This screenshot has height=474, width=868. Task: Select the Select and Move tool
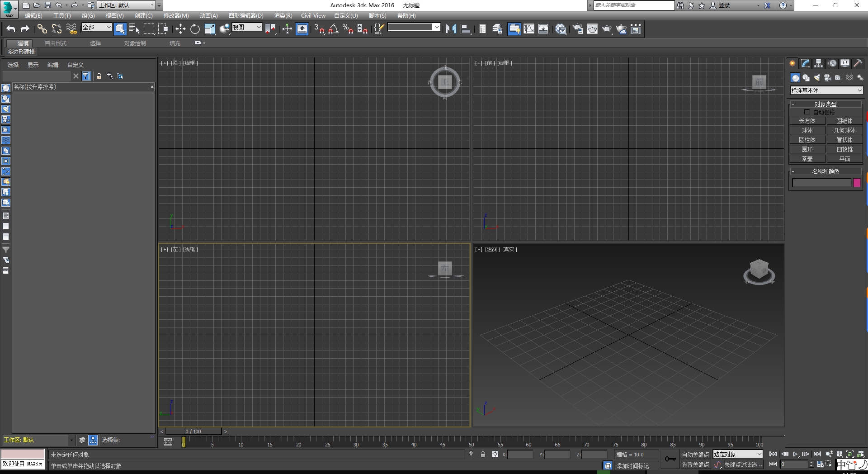coord(180,28)
